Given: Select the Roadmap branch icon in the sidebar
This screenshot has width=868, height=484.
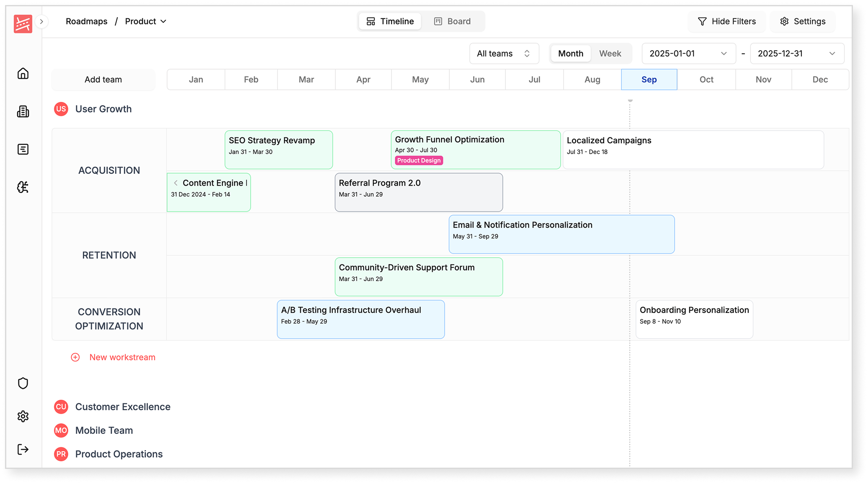Looking at the screenshot, I should [x=23, y=187].
